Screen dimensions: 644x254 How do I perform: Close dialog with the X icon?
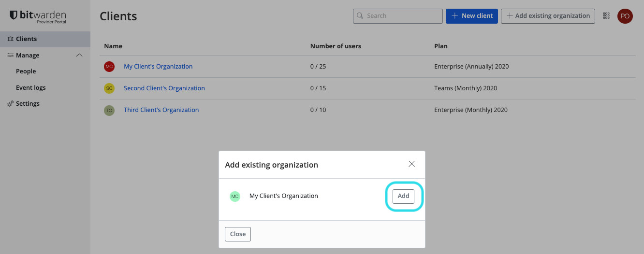411,164
